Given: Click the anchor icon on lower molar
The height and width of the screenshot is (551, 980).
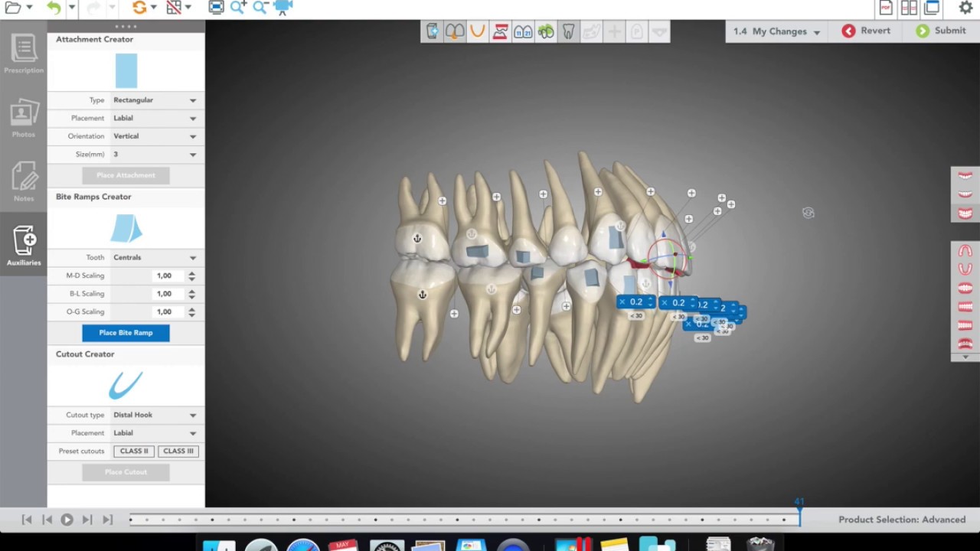Looking at the screenshot, I should (x=422, y=295).
